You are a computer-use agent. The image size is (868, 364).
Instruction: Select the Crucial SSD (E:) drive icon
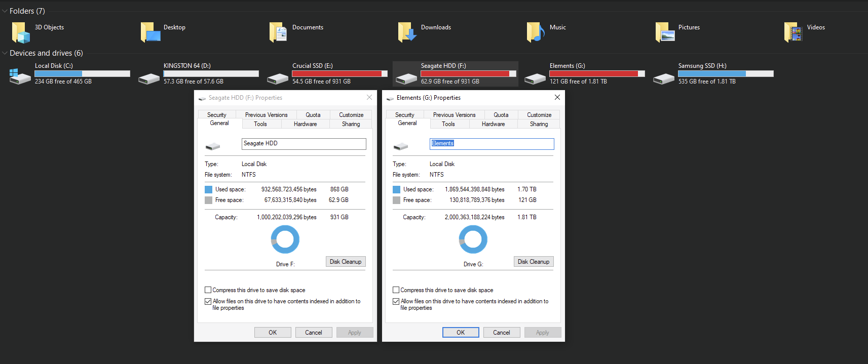click(278, 78)
